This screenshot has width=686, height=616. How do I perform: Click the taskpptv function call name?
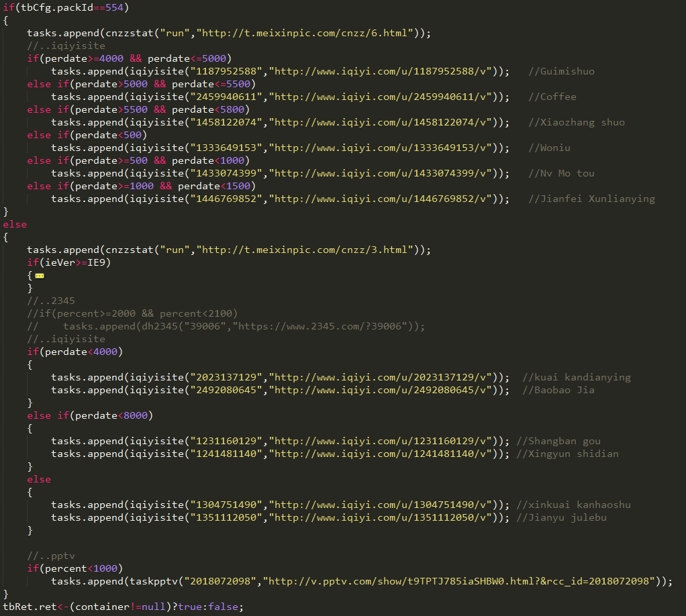pos(153,581)
